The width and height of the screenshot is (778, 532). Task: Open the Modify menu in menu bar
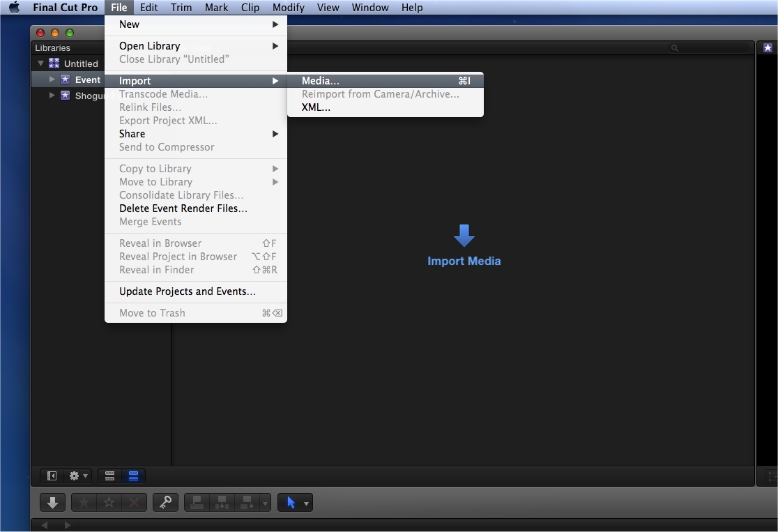tap(288, 8)
